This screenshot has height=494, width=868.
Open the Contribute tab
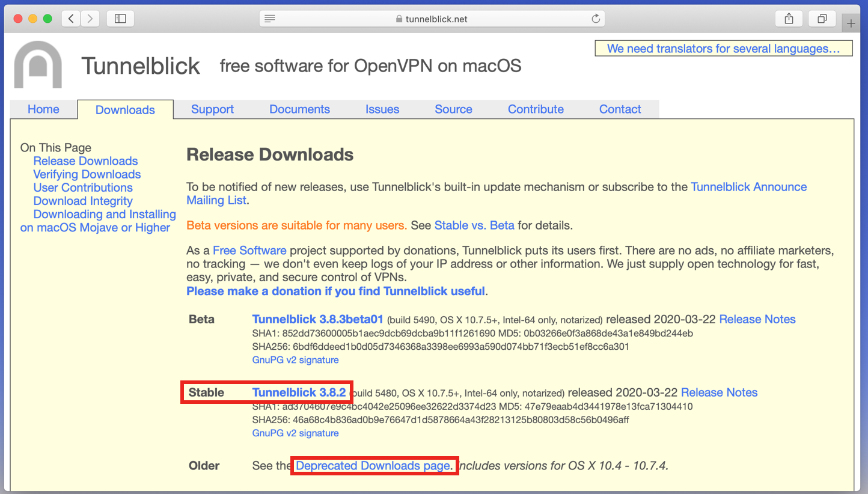pos(536,109)
